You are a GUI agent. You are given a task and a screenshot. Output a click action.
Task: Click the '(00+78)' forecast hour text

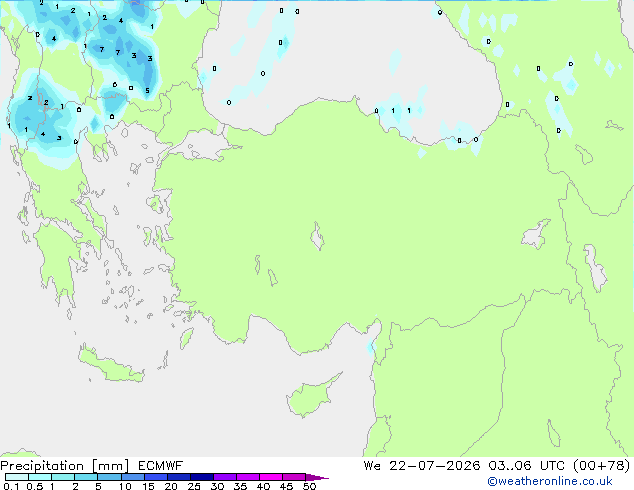pos(602,466)
